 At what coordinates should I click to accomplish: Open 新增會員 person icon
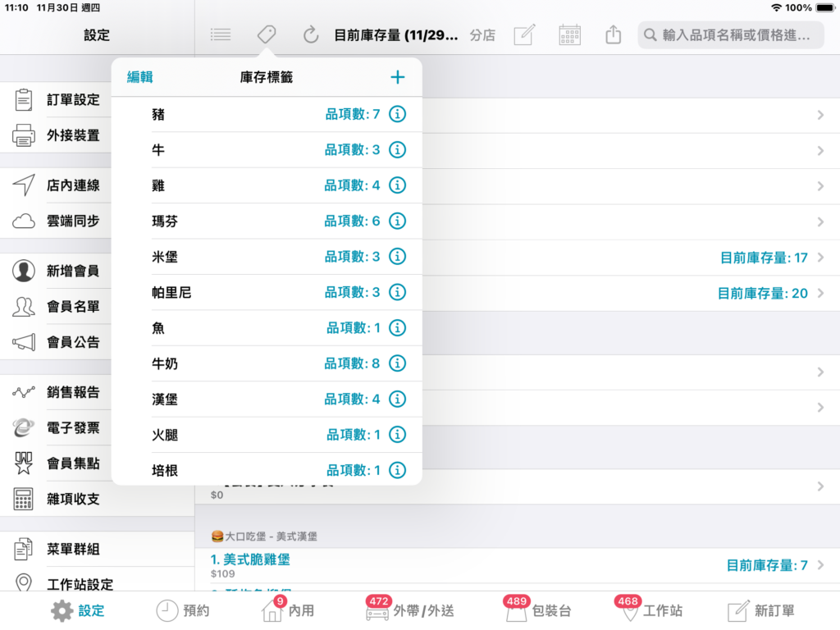click(24, 271)
